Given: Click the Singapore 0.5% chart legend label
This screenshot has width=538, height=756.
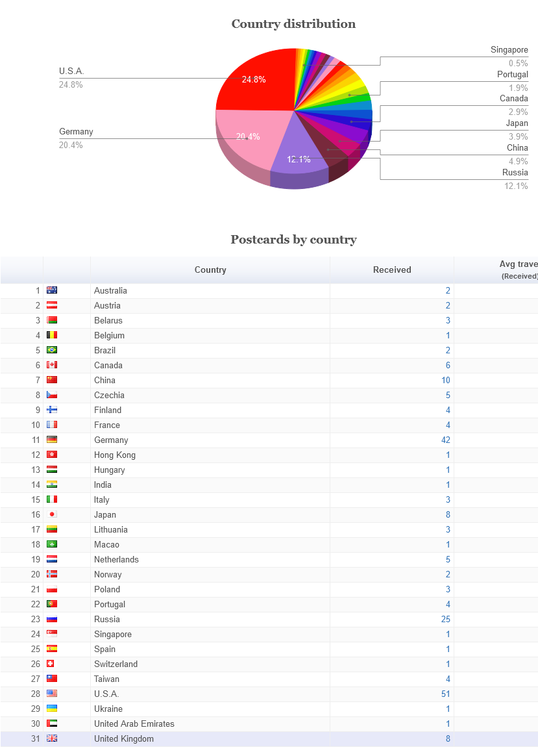Looking at the screenshot, I should click(x=509, y=57).
